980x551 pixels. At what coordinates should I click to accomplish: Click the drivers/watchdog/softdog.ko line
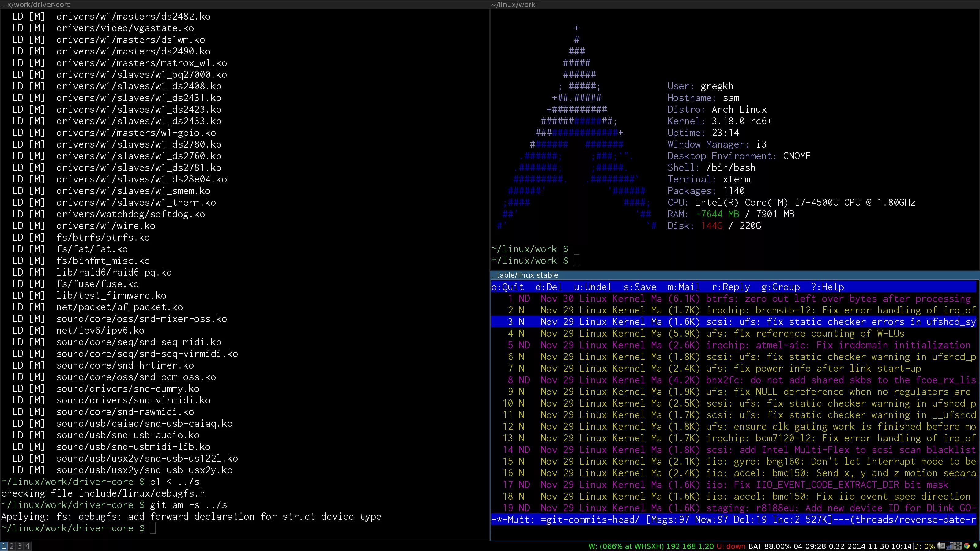pyautogui.click(x=108, y=215)
